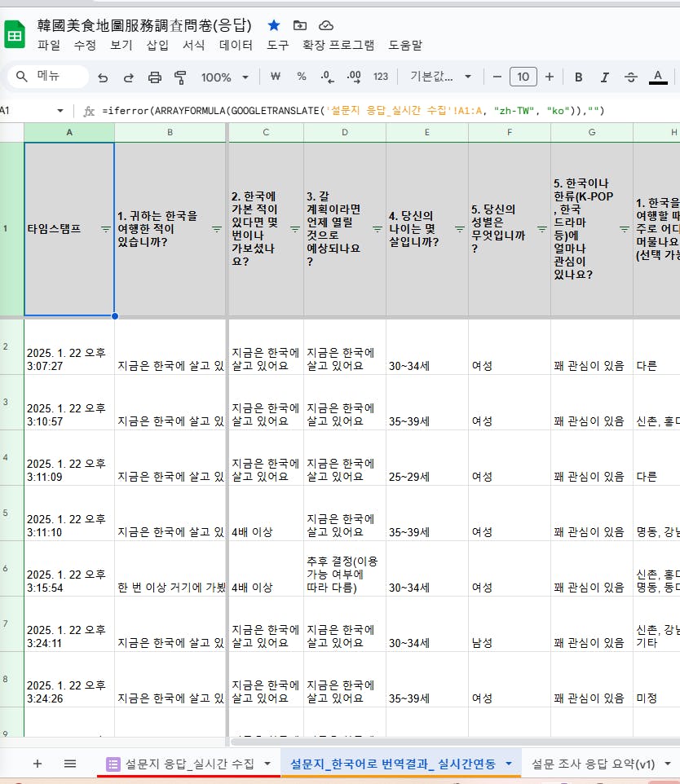This screenshot has height=784, width=680.
Task: Select row 5 header
Action: coord(11,513)
